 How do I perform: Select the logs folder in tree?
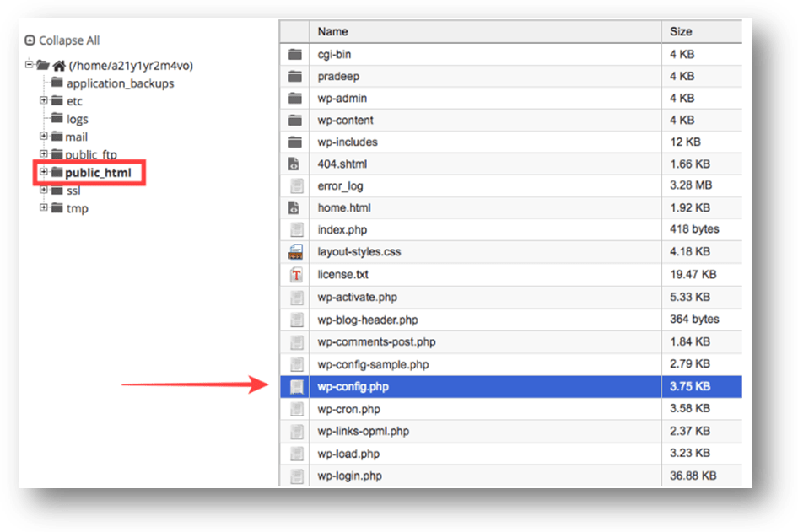[x=78, y=119]
